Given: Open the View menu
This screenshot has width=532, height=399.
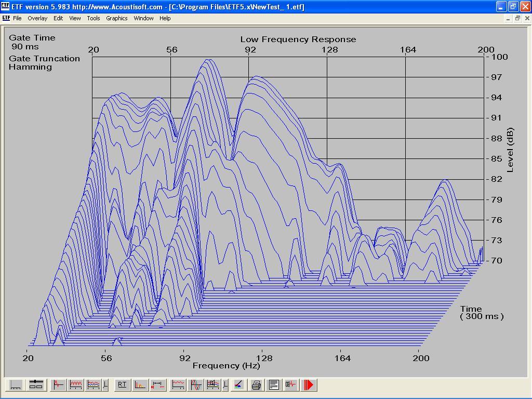Looking at the screenshot, I should [x=75, y=18].
